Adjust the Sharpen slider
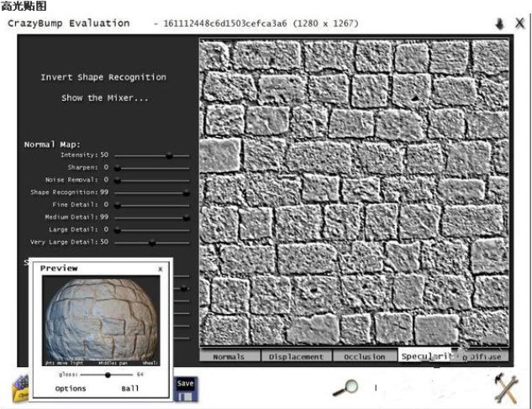532x409 pixels. click(152, 168)
